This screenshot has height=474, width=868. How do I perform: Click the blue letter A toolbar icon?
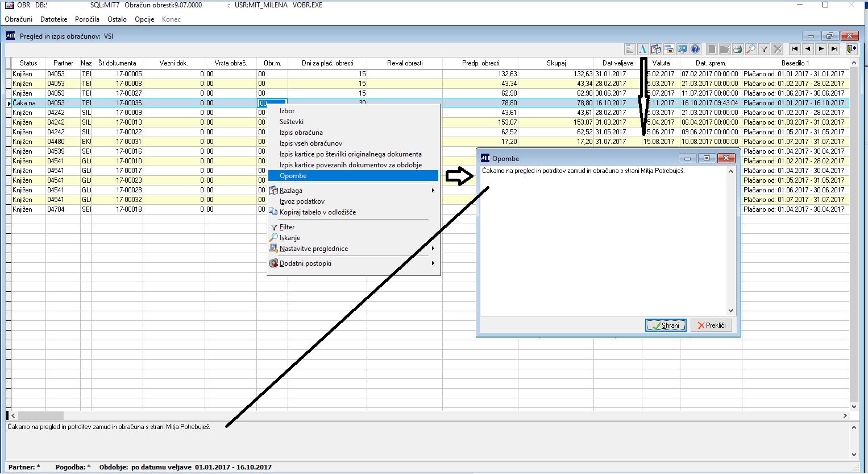(642, 49)
